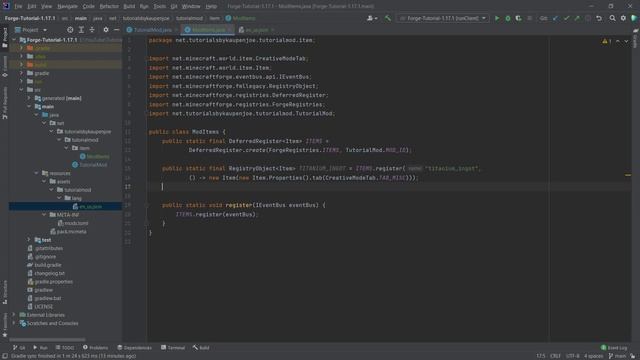Select ModItems class in project tree

pos(95,156)
